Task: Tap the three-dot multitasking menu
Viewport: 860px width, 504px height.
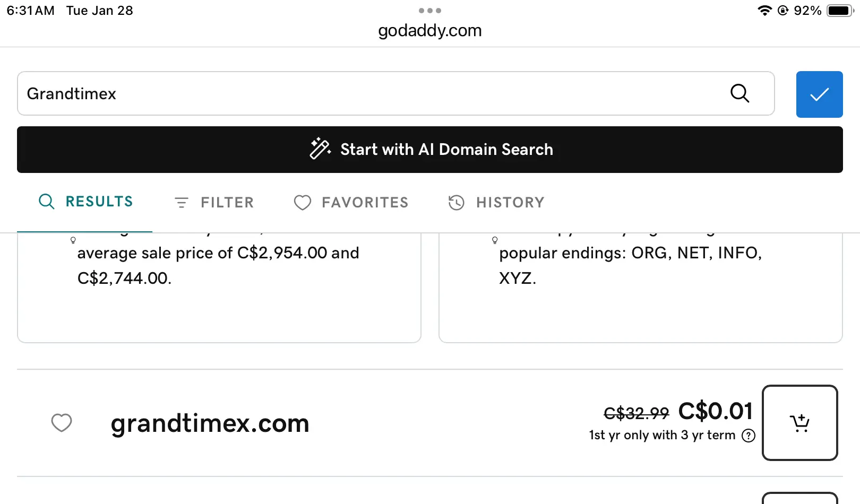Action: coord(430,11)
